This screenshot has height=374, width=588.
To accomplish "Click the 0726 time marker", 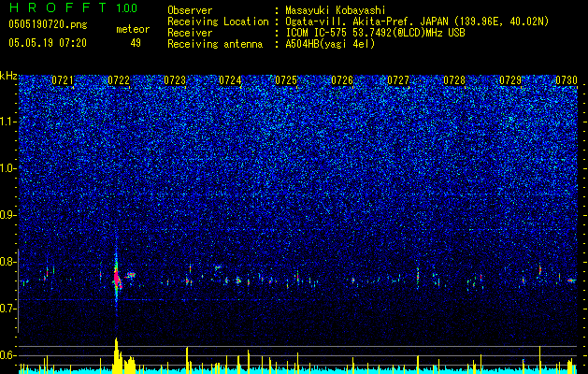I will (x=342, y=80).
